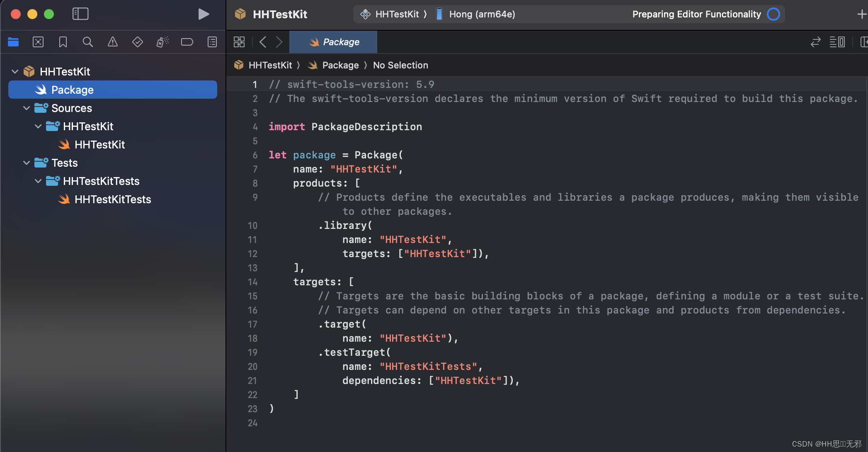Run the HHTestKit scheme with play button
Image resolution: width=868 pixels, height=452 pixels.
tap(203, 14)
